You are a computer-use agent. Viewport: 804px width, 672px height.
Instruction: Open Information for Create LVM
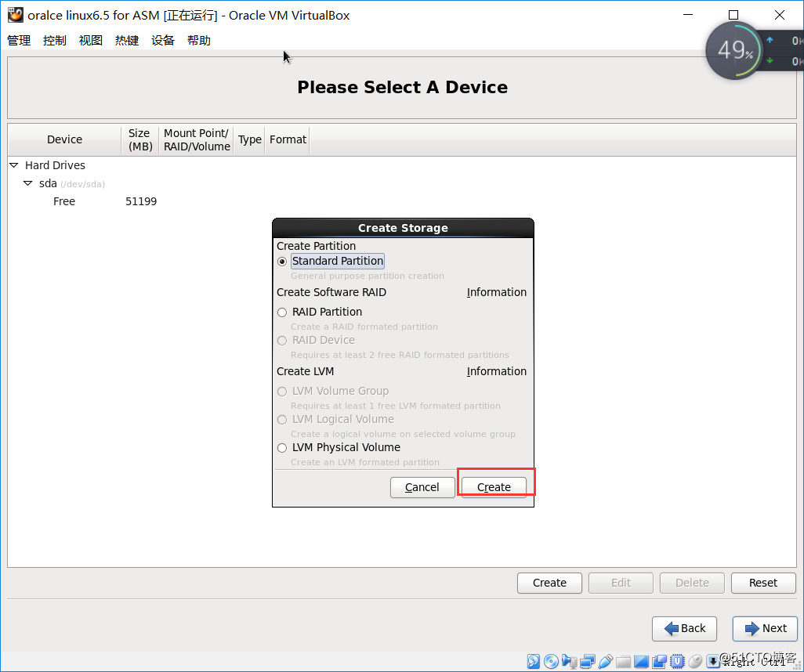pos(496,371)
